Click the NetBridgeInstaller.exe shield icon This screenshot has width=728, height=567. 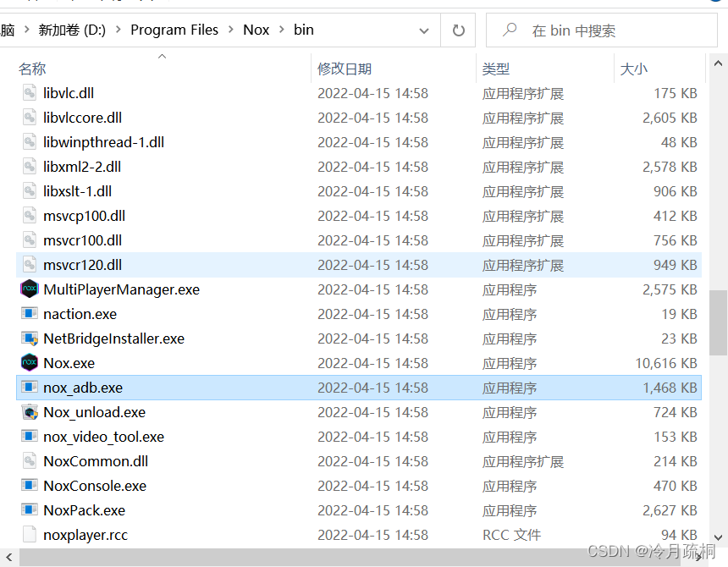pyautogui.click(x=30, y=339)
